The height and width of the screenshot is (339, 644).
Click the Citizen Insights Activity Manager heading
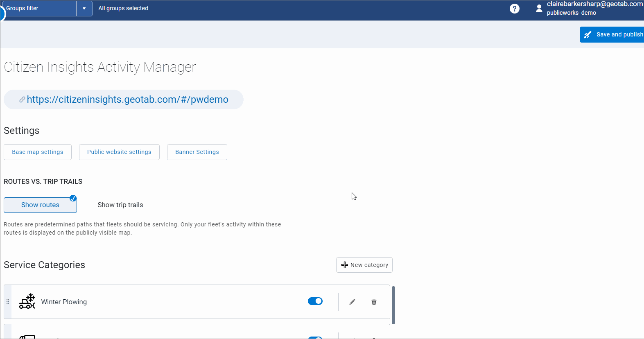100,67
